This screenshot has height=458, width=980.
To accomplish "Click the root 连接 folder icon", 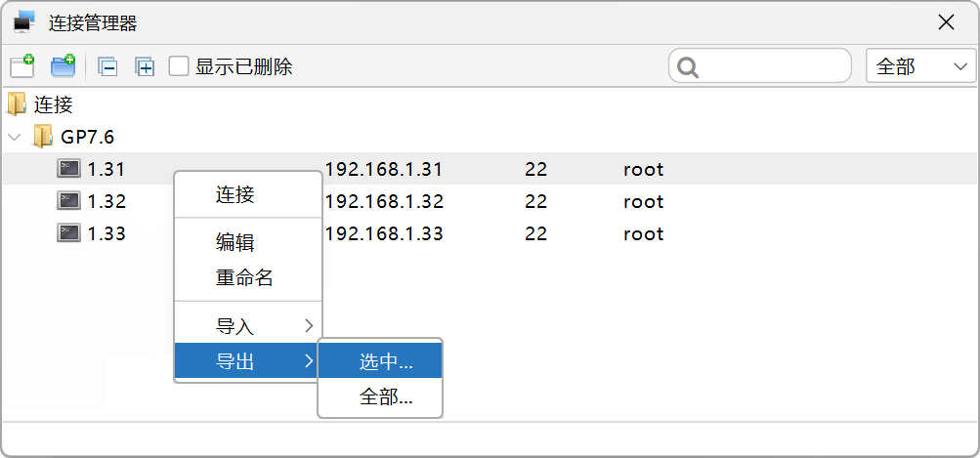I will pos(17,104).
